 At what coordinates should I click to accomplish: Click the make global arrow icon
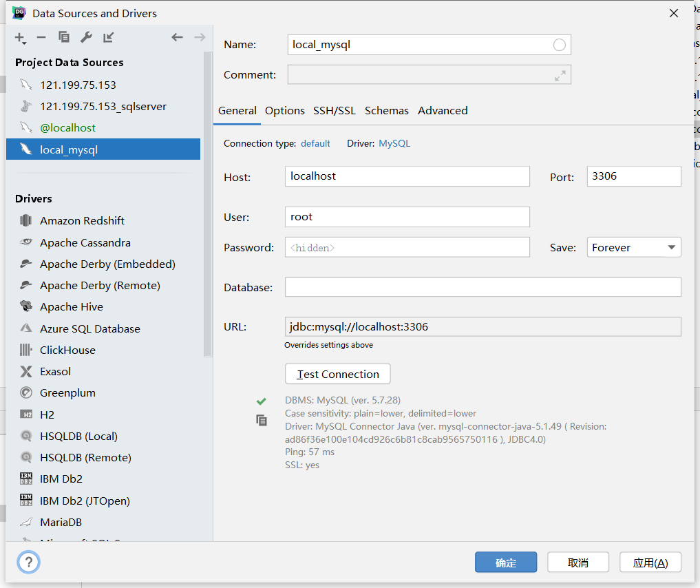(109, 37)
